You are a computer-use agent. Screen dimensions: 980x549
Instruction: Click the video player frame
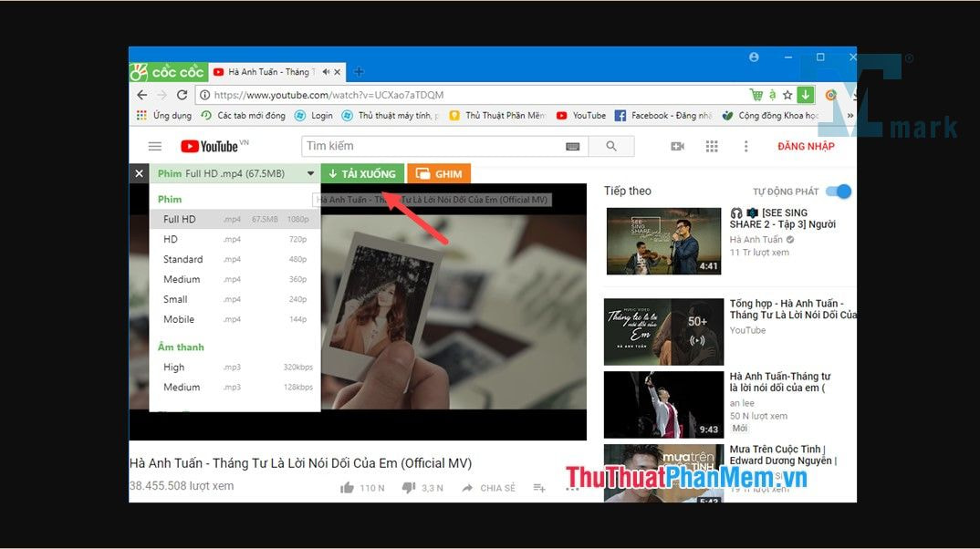tap(454, 312)
